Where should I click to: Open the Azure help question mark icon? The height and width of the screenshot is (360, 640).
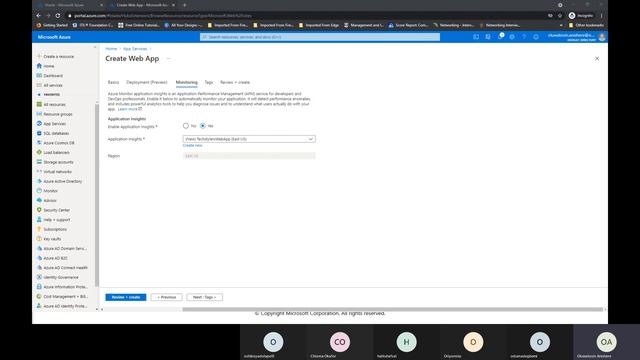[x=524, y=37]
